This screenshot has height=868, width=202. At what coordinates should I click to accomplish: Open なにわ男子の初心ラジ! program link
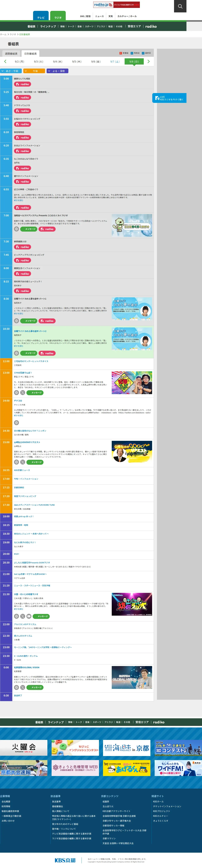(x=25, y=543)
